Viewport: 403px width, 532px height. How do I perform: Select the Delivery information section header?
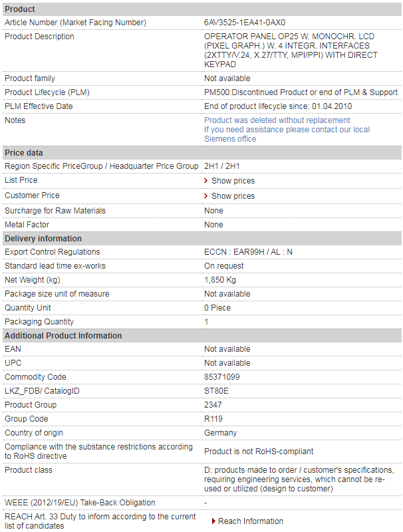pos(202,239)
